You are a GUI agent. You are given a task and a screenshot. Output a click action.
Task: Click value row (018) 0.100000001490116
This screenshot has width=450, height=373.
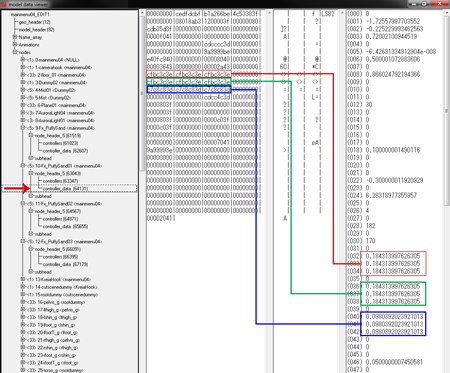(384, 150)
